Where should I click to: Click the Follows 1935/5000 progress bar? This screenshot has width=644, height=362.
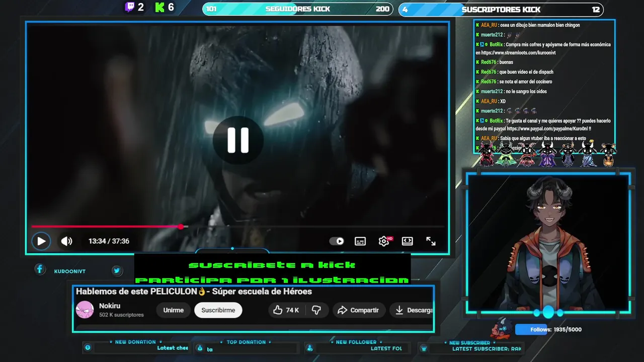549,329
